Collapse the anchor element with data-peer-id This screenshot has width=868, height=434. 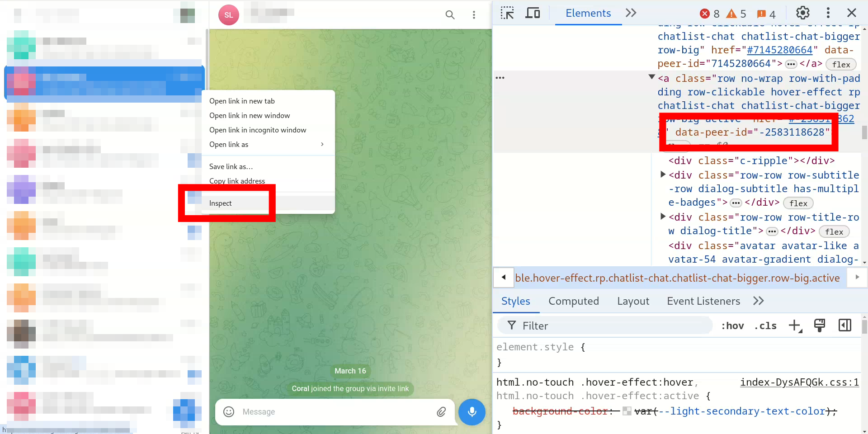coord(651,77)
